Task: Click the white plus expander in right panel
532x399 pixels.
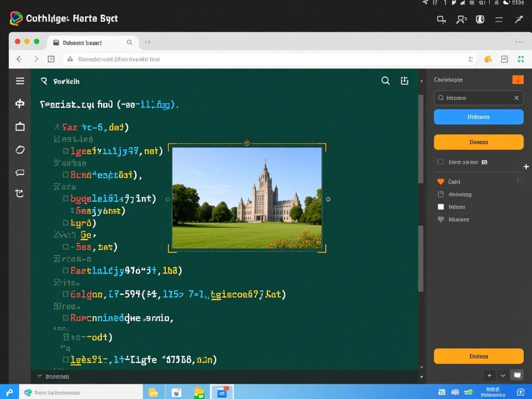Action: pyautogui.click(x=526, y=166)
